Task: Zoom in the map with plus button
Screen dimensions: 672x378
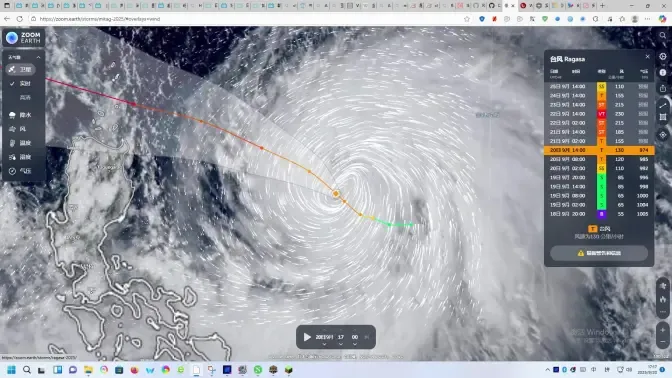Action: (x=663, y=330)
